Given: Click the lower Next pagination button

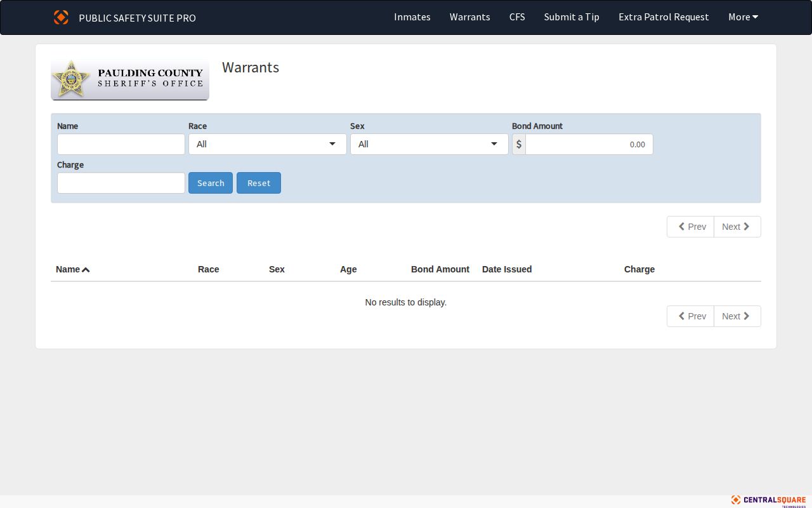Looking at the screenshot, I should point(737,316).
